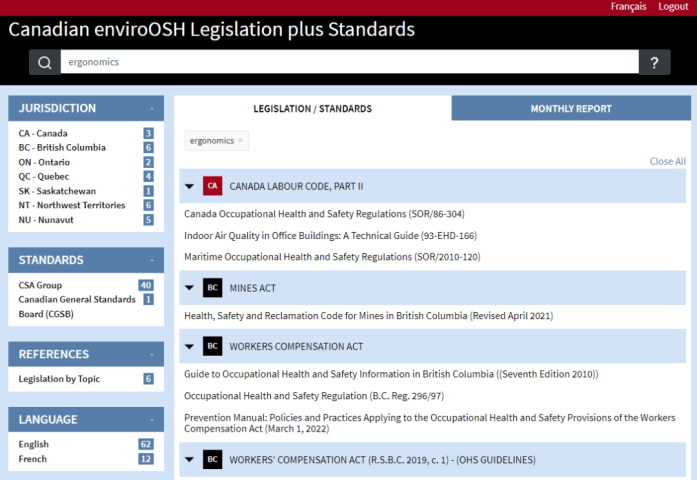697x480 pixels.
Task: Click the Canada count badge 3
Action: (148, 133)
